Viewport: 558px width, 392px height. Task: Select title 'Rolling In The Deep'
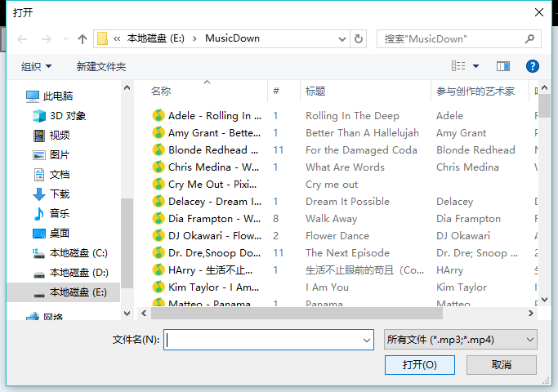pyautogui.click(x=352, y=116)
